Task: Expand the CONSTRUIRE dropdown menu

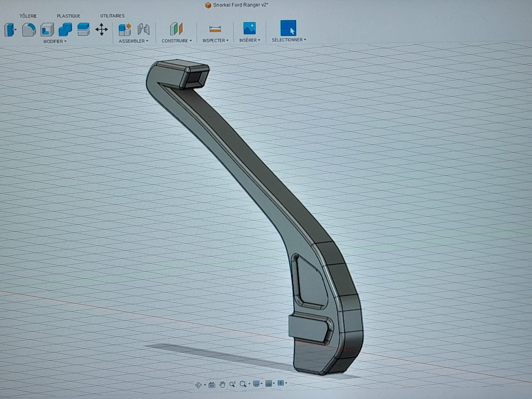Action: tap(177, 41)
